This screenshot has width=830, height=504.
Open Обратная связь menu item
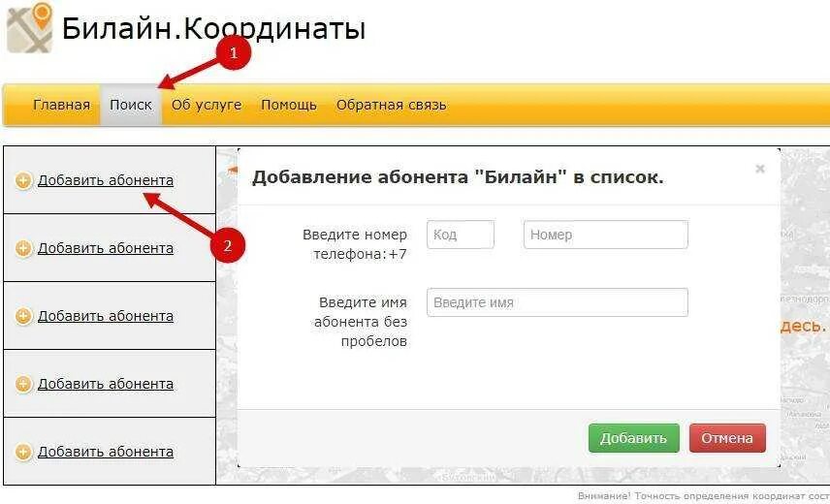[391, 105]
